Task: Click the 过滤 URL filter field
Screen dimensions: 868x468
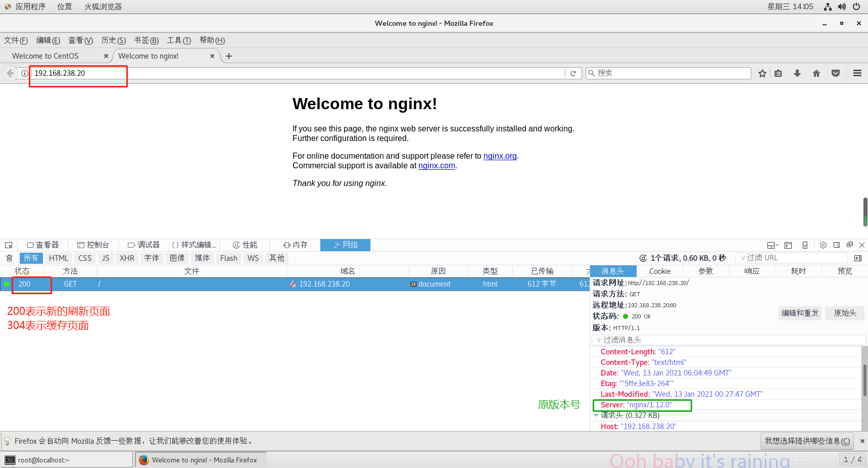Action: pos(791,258)
